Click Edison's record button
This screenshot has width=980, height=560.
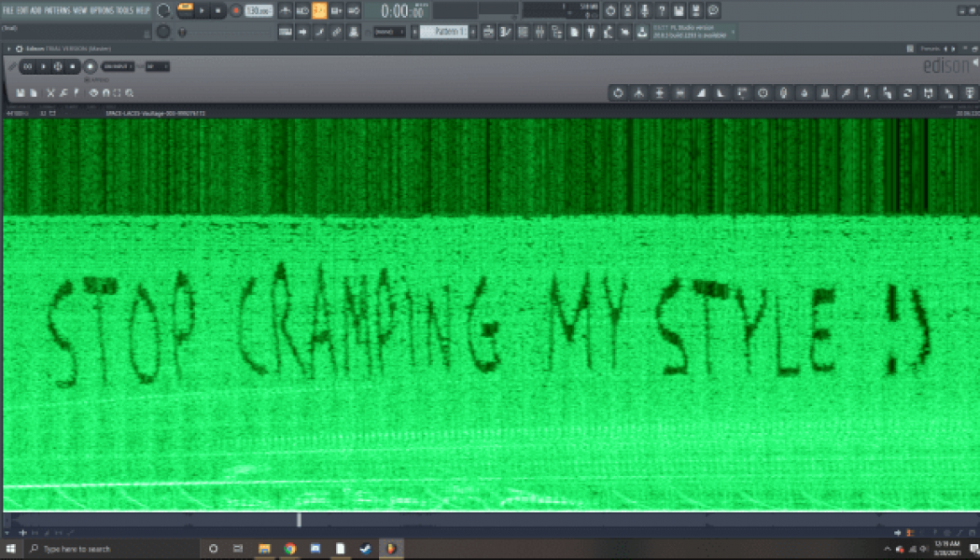point(90,66)
